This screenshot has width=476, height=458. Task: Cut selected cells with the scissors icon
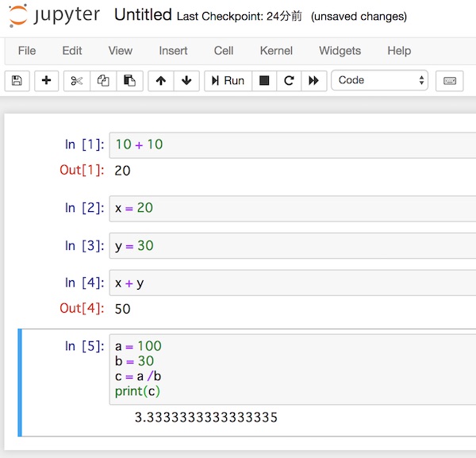point(77,81)
